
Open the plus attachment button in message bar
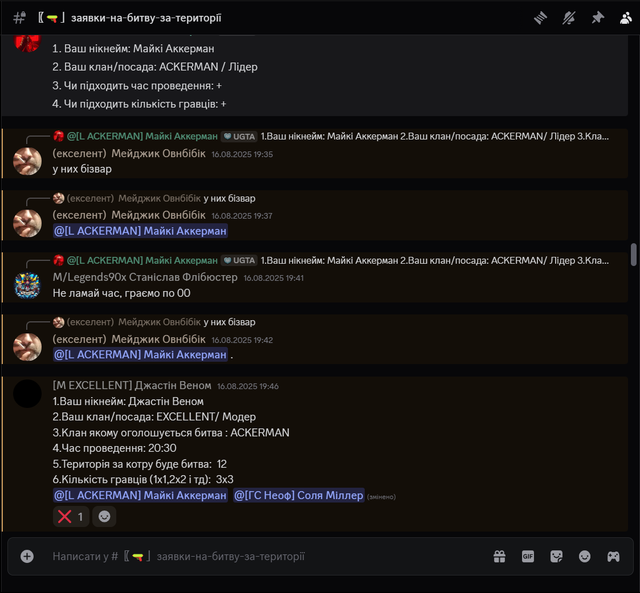[x=27, y=556]
